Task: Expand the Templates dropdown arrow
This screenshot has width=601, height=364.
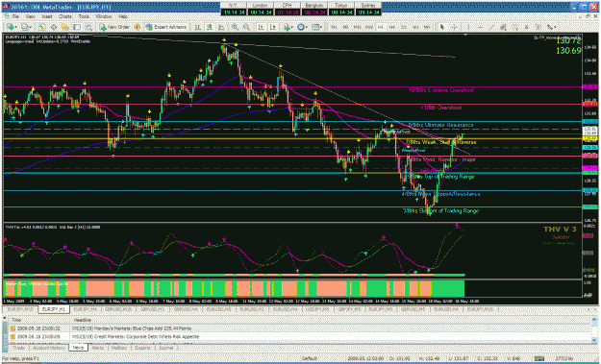Action: [321, 27]
